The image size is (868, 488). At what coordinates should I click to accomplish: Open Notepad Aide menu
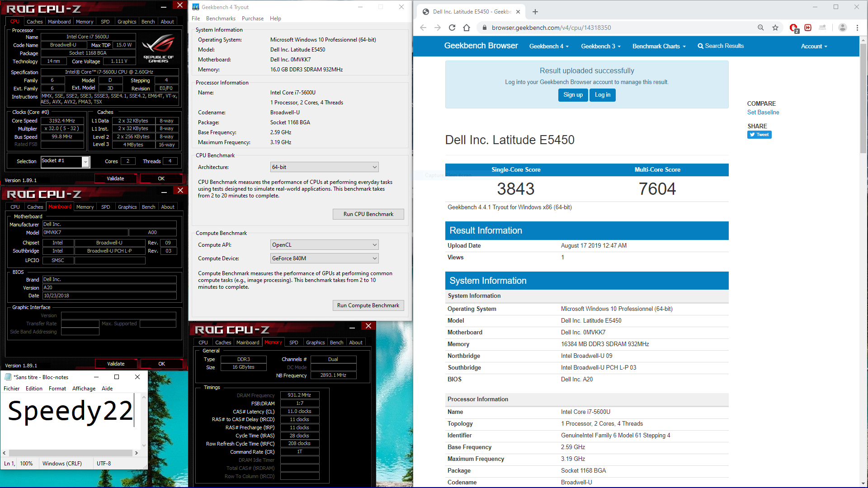[x=107, y=389]
